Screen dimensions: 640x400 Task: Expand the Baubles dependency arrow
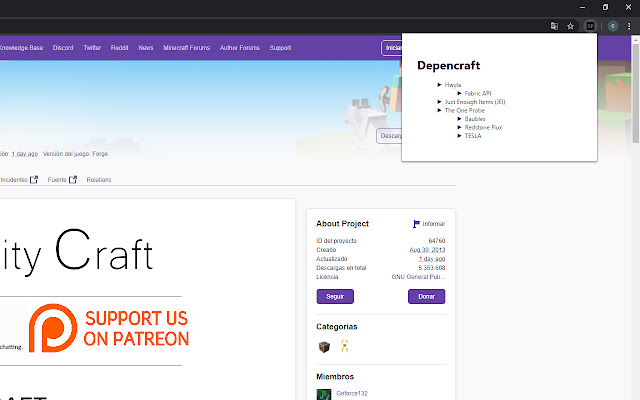[x=459, y=119]
